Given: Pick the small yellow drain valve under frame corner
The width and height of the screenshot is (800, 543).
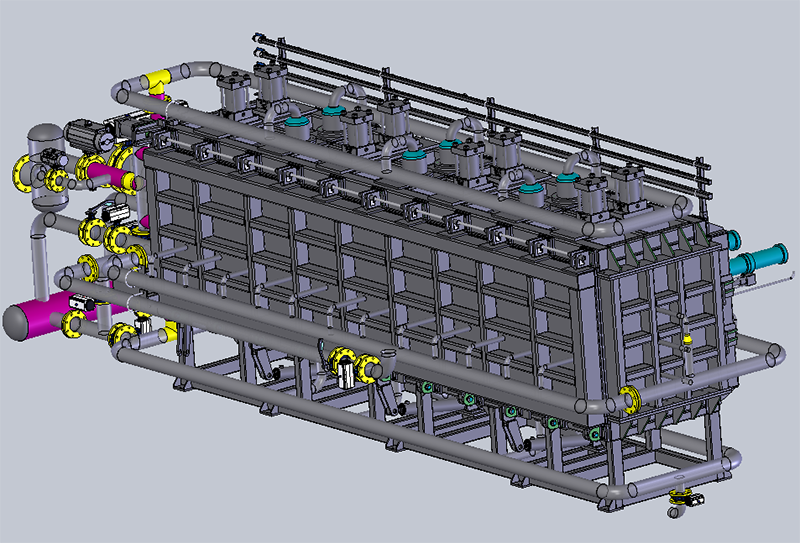Looking at the screenshot, I should pos(682,496).
